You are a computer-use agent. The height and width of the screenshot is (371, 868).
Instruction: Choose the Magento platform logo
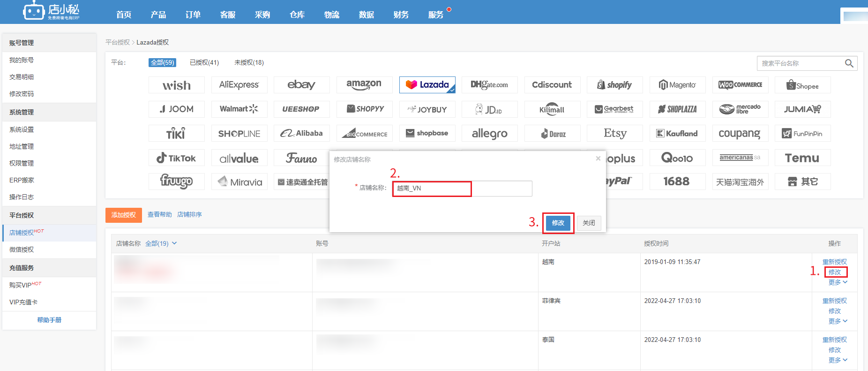(x=678, y=85)
